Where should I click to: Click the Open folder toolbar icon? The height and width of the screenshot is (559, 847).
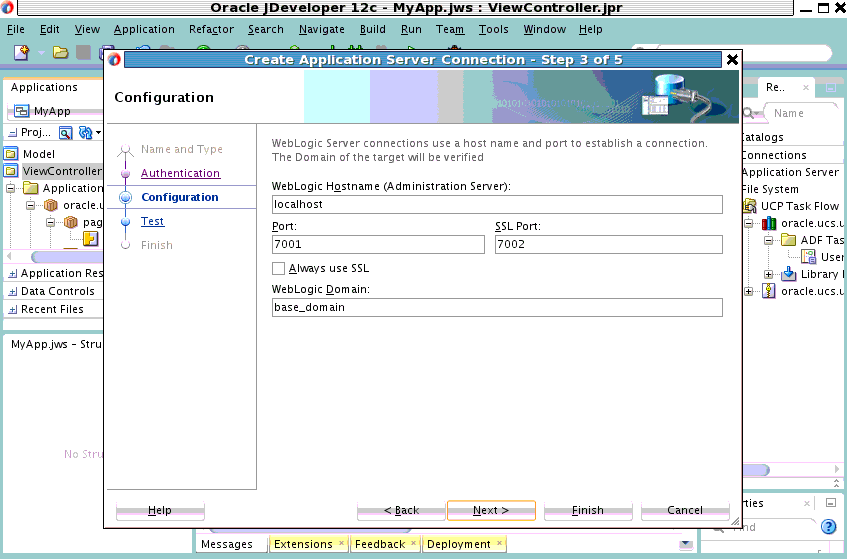pyautogui.click(x=60, y=52)
